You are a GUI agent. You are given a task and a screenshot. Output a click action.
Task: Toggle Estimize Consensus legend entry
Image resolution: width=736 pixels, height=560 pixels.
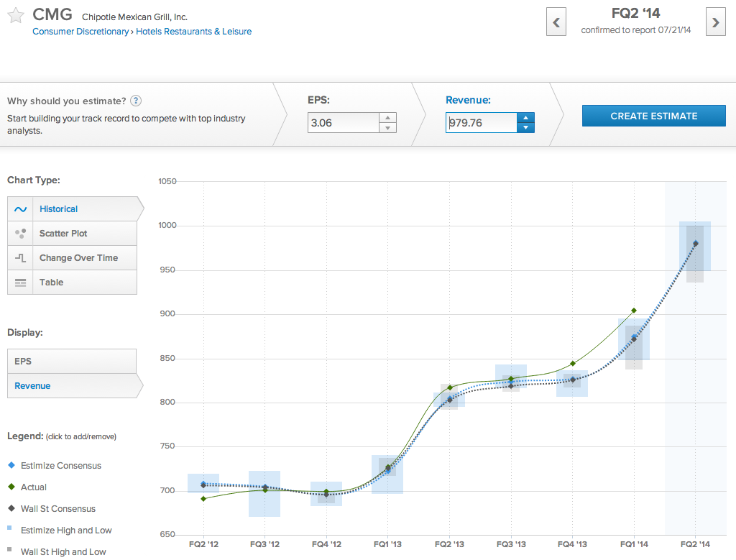[55, 466]
